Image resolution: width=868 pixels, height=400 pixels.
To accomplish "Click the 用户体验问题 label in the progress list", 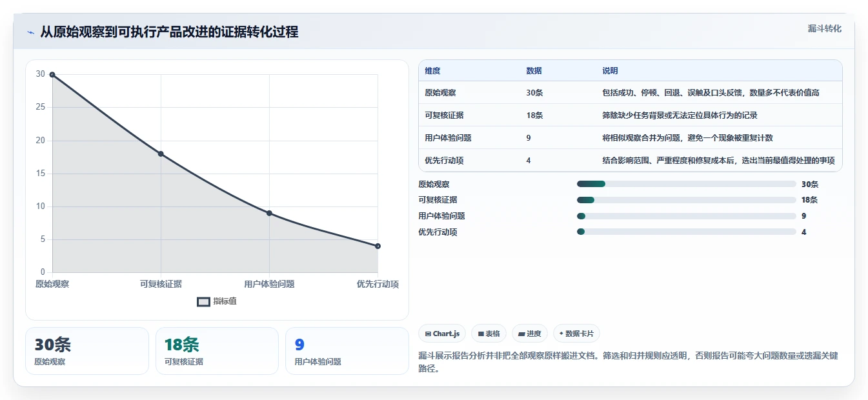I will click(441, 216).
